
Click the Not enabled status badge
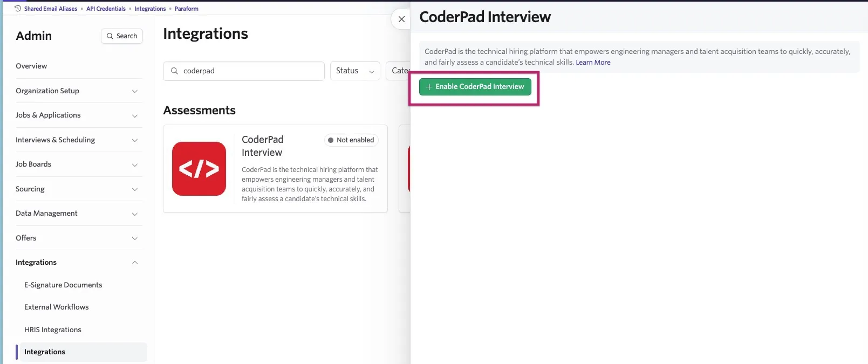click(x=351, y=140)
